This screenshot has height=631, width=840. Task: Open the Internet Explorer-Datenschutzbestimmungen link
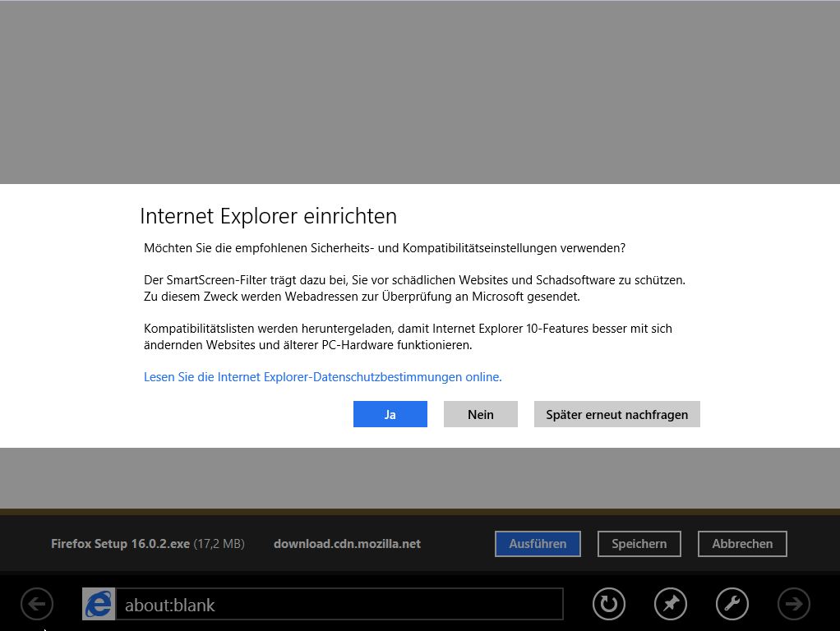pos(322,377)
